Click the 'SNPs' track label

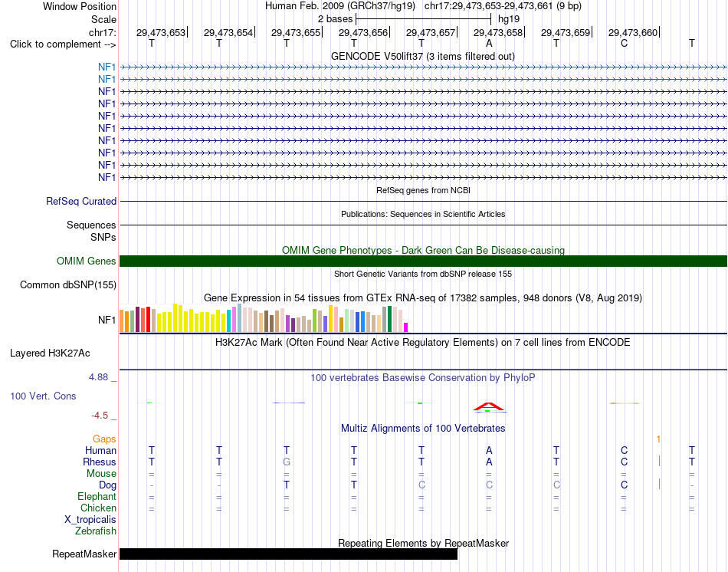point(103,237)
